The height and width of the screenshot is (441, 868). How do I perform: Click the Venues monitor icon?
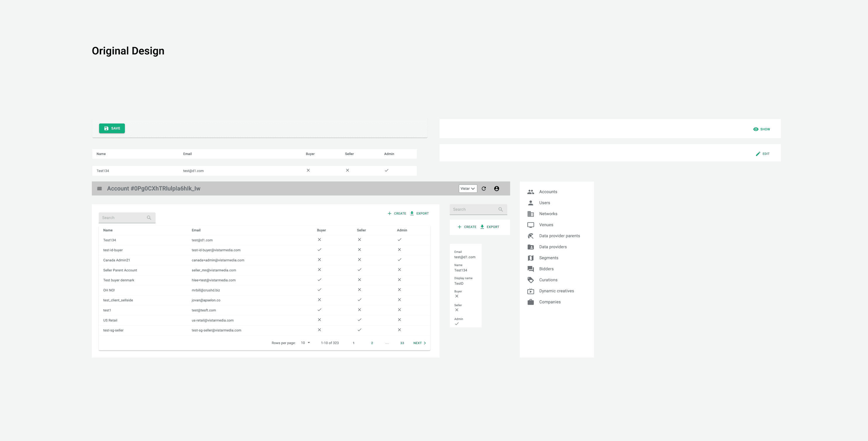pos(531,225)
